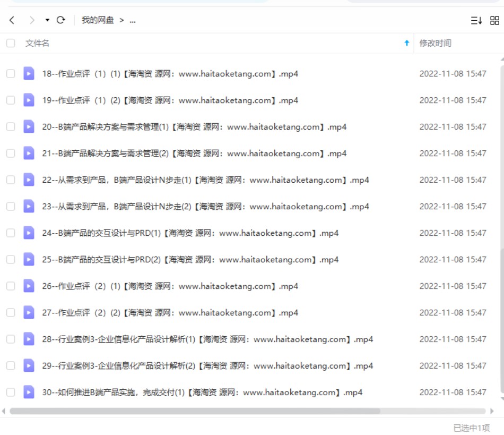Check box for 29--行业案例3 file
This screenshot has width=504, height=435.
coord(11,366)
